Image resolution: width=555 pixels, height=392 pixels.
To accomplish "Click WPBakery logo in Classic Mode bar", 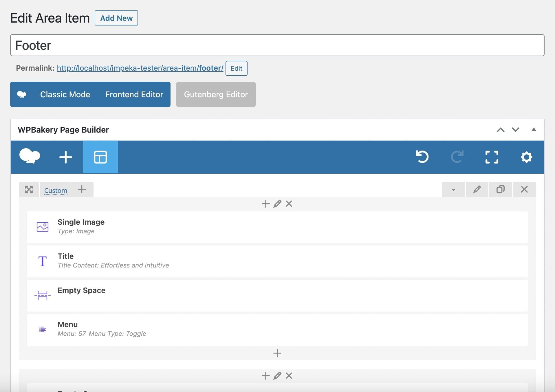I will pos(22,94).
